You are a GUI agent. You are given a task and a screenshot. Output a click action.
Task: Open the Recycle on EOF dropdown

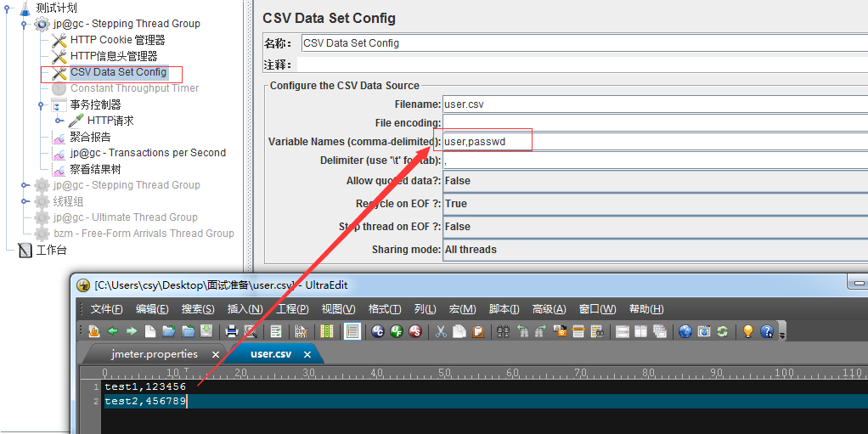pyautogui.click(x=654, y=204)
